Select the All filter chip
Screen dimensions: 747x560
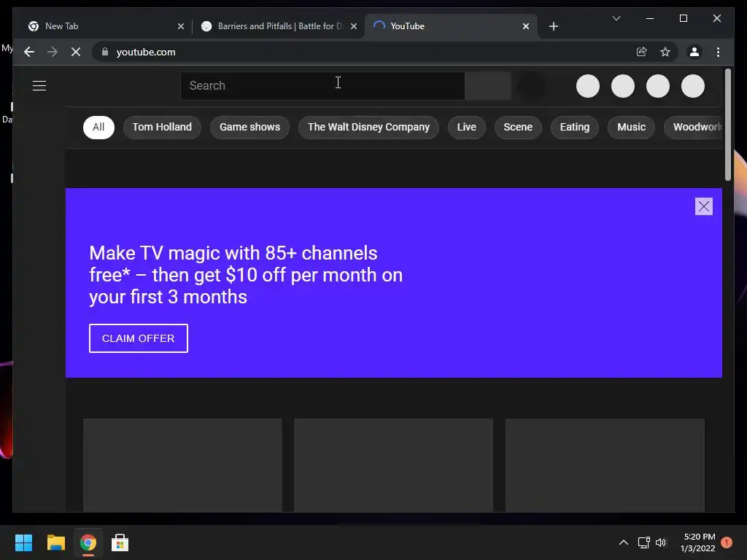[98, 127]
